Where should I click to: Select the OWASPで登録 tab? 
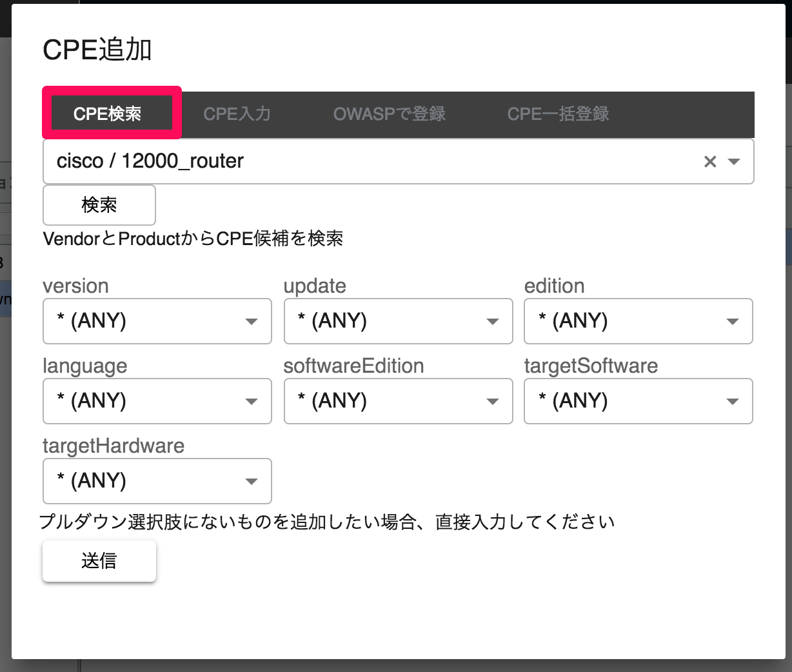(390, 114)
